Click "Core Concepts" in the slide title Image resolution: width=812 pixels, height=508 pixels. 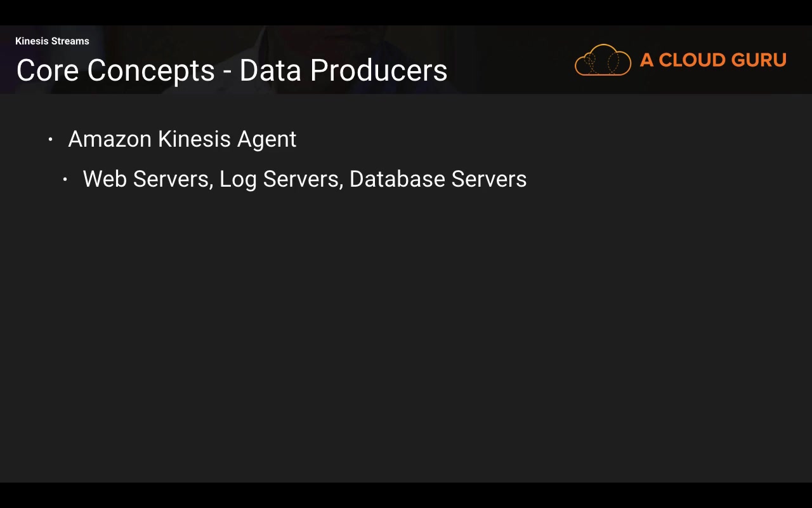click(115, 70)
